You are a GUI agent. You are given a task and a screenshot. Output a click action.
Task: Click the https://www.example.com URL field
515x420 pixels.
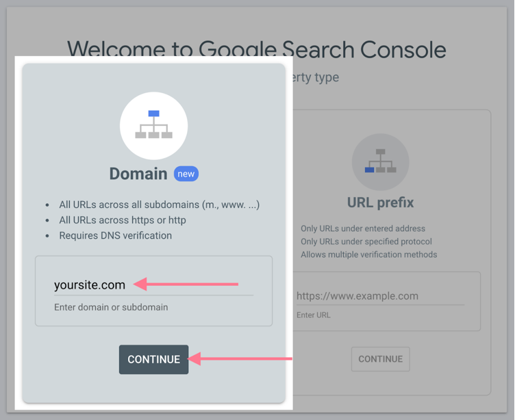click(x=379, y=296)
